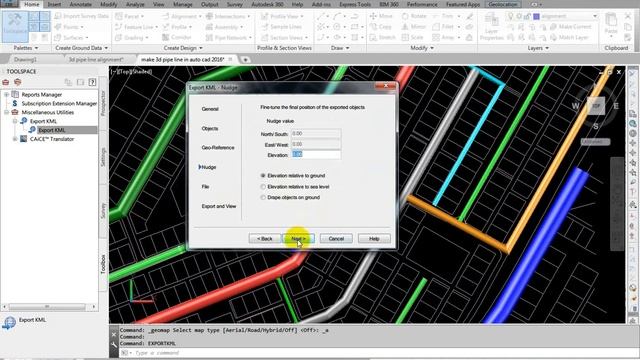Click the new drawing tab plus icon
This screenshot has width=640, height=360.
coord(245,60)
